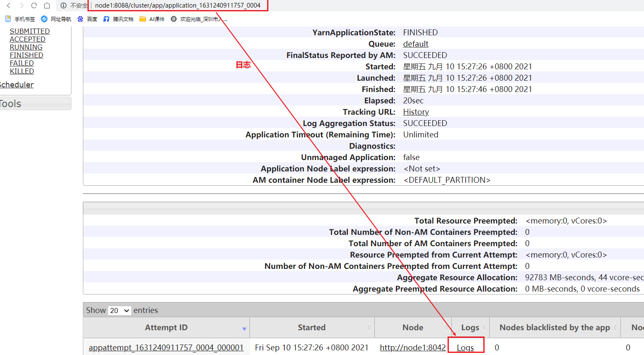Change the Show entries count dropdown
644x355 pixels.
119,310
